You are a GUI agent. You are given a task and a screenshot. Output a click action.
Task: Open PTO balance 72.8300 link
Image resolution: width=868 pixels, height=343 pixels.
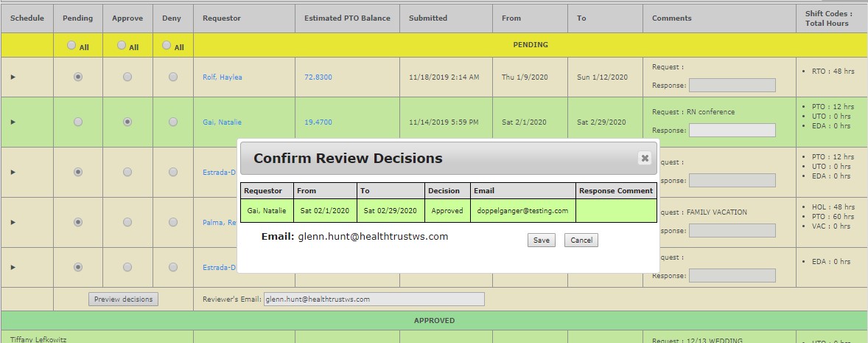coord(318,77)
